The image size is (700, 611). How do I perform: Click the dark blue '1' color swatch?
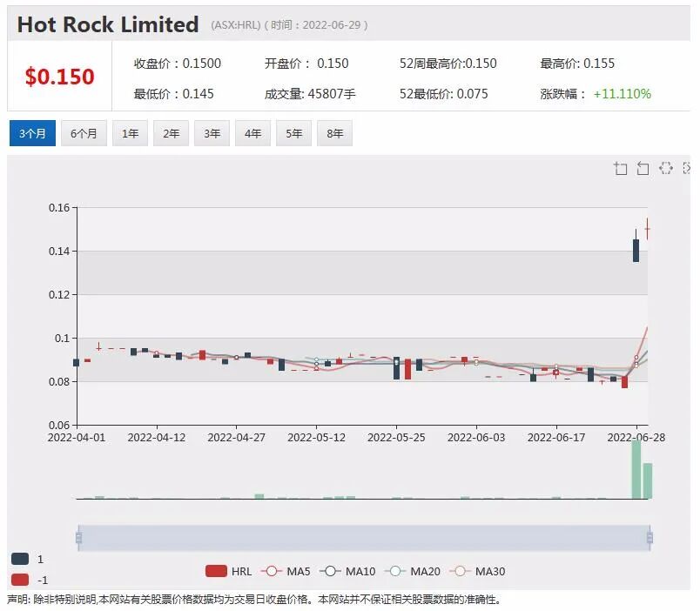coord(20,559)
